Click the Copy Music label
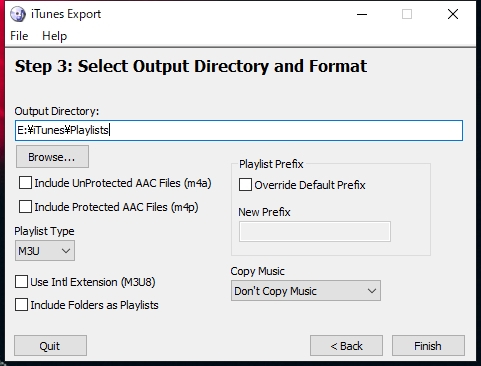481x366 pixels. [x=257, y=271]
